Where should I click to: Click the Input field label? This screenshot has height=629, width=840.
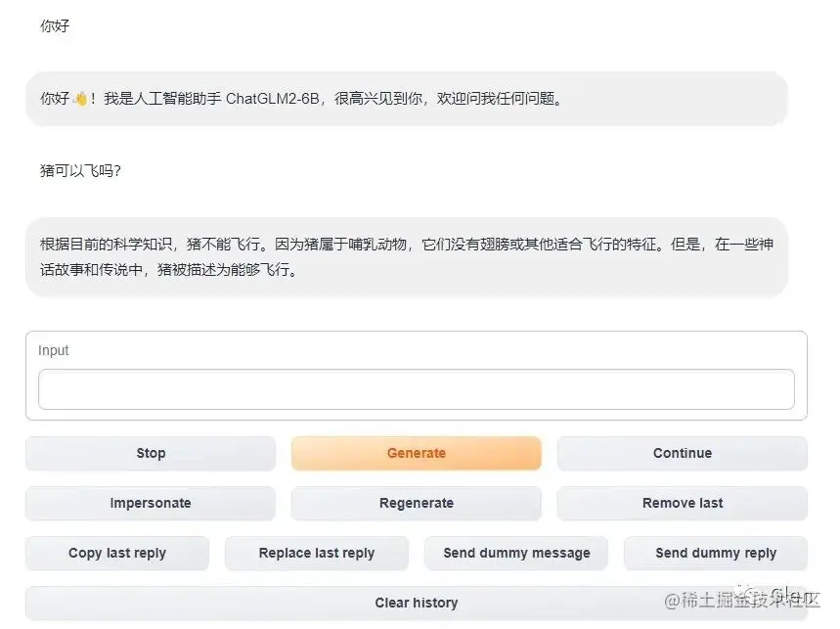(x=54, y=350)
